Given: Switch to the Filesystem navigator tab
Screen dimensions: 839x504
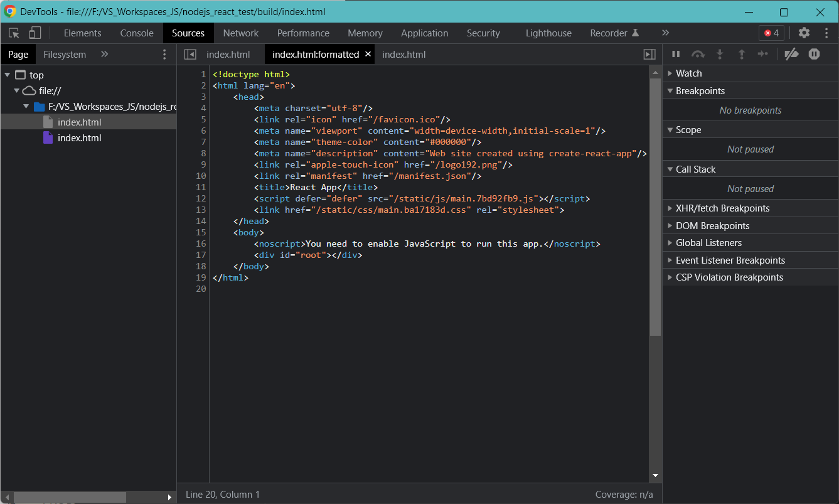Looking at the screenshot, I should [x=65, y=55].
